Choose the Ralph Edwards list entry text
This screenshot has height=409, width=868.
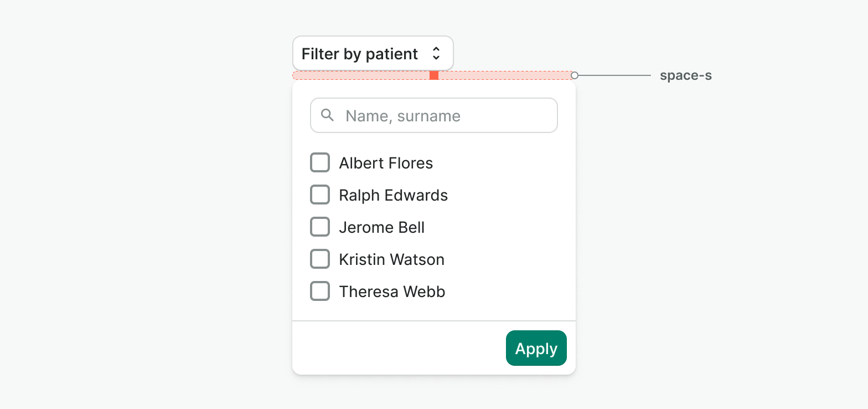(x=393, y=195)
